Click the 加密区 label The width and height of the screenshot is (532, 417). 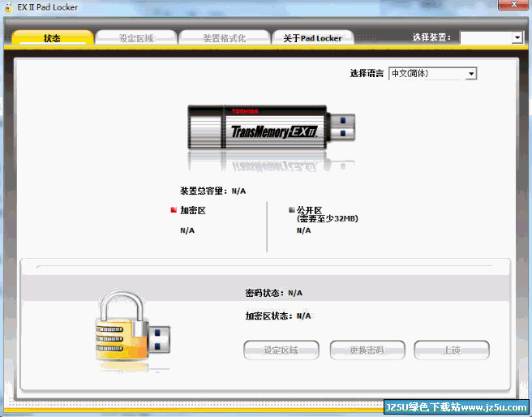pos(193,210)
